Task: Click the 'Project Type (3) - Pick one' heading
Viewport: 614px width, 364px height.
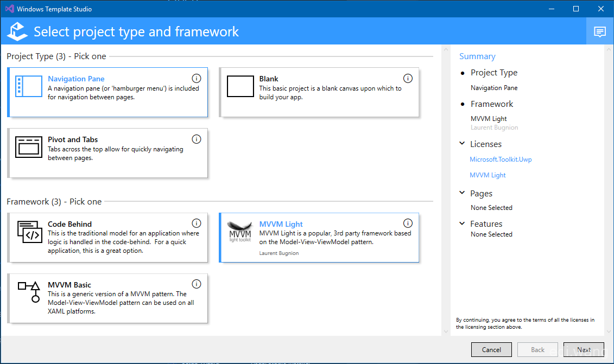Action: click(56, 56)
